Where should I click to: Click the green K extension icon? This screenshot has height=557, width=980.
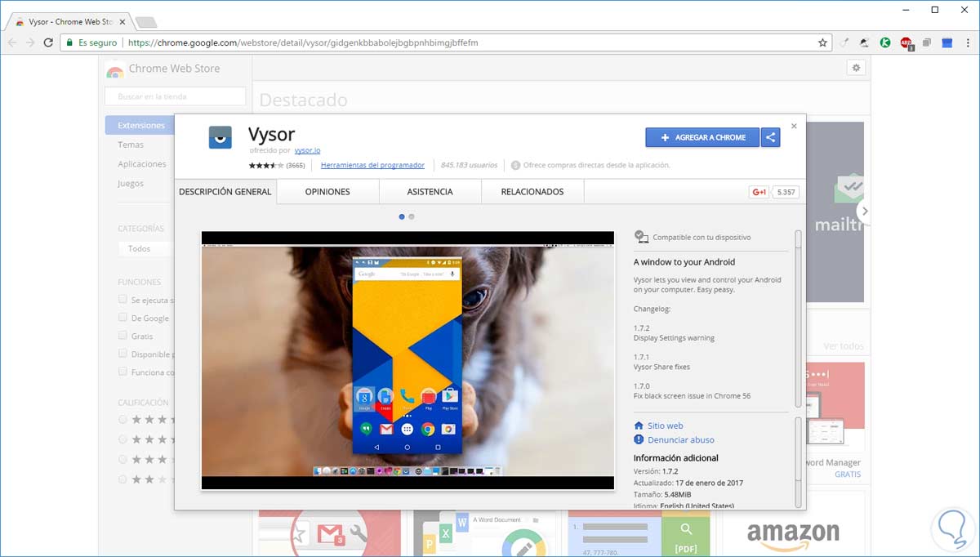coord(885,42)
